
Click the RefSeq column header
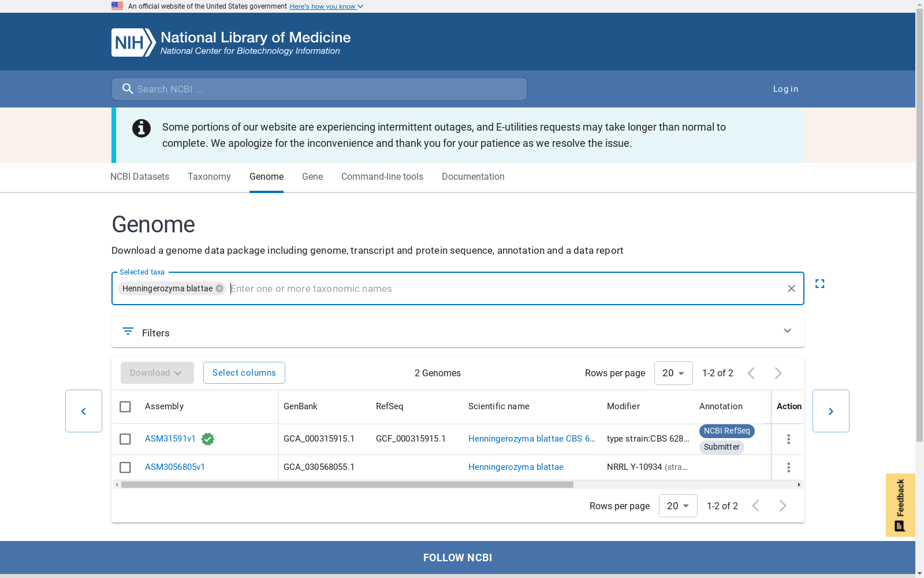pyautogui.click(x=390, y=406)
